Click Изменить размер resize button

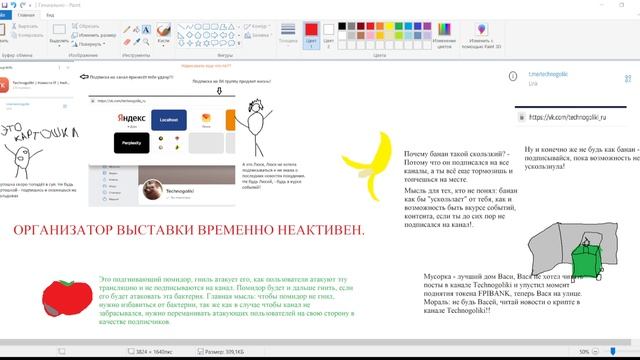point(94,35)
